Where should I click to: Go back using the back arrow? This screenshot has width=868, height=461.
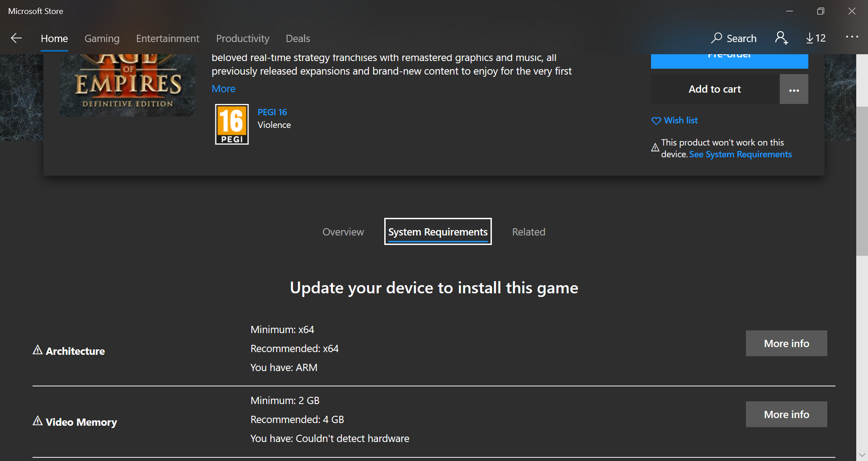(x=16, y=38)
